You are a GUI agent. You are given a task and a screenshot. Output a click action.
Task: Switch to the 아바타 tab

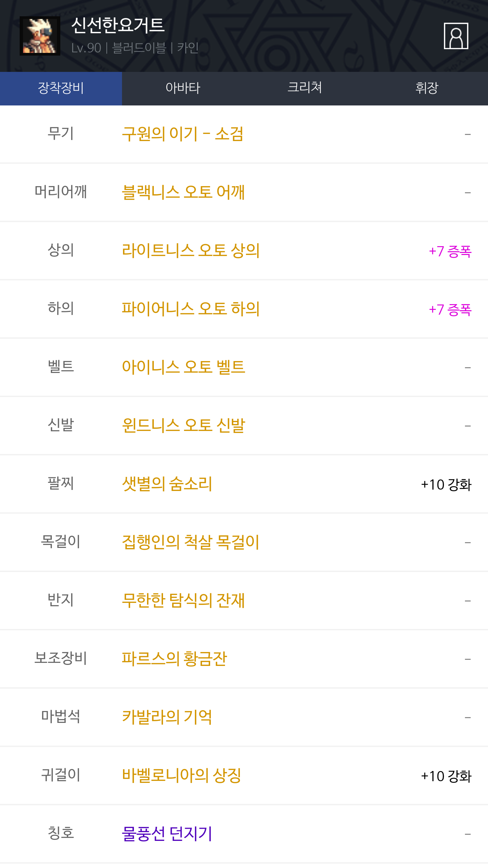pos(183,88)
